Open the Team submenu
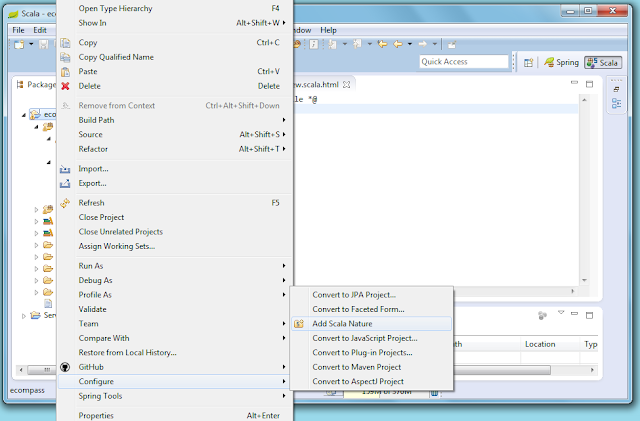The image size is (640, 421). (176, 324)
